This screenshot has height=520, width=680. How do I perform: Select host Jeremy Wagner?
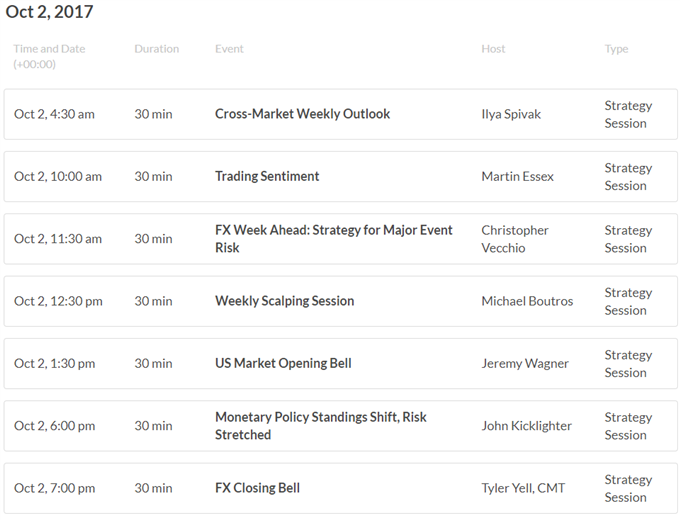525,363
